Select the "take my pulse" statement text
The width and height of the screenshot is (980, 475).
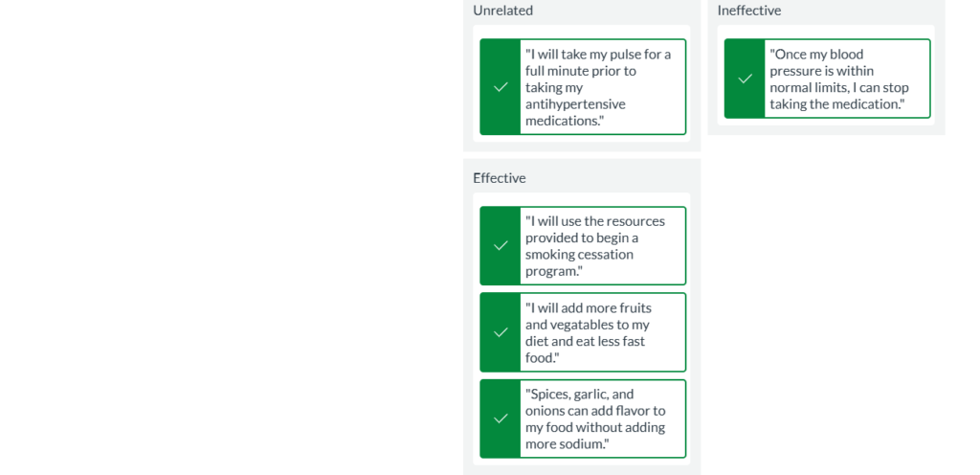[x=598, y=87]
